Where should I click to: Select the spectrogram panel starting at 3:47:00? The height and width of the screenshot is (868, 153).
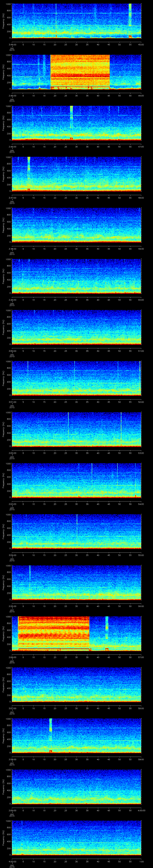[77, 174]
